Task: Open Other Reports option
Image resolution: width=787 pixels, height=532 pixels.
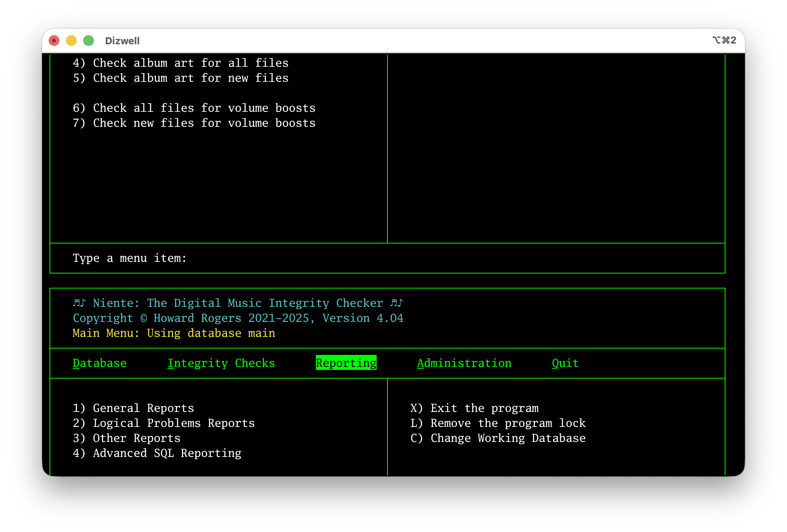Action: 126,438
